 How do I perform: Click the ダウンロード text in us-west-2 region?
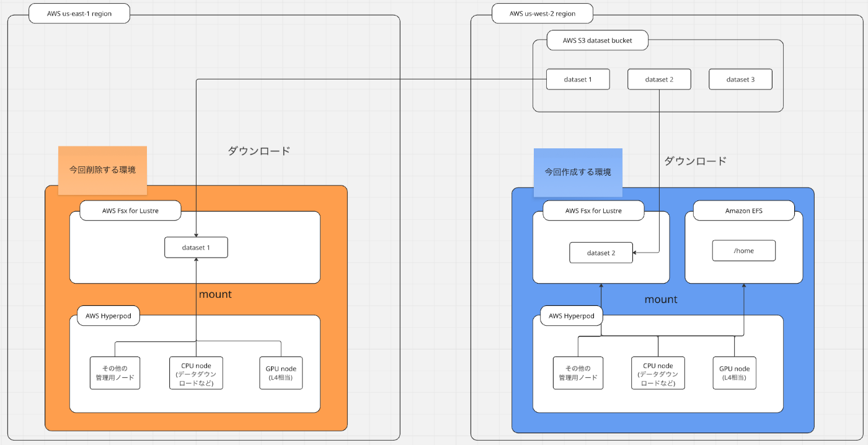[x=696, y=161]
